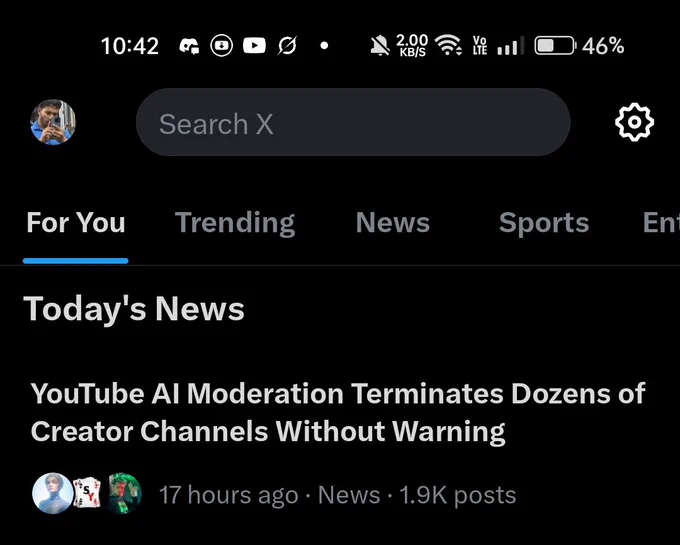Tap the mobile signal bars icon
Image resolution: width=680 pixels, height=545 pixels.
click(510, 46)
